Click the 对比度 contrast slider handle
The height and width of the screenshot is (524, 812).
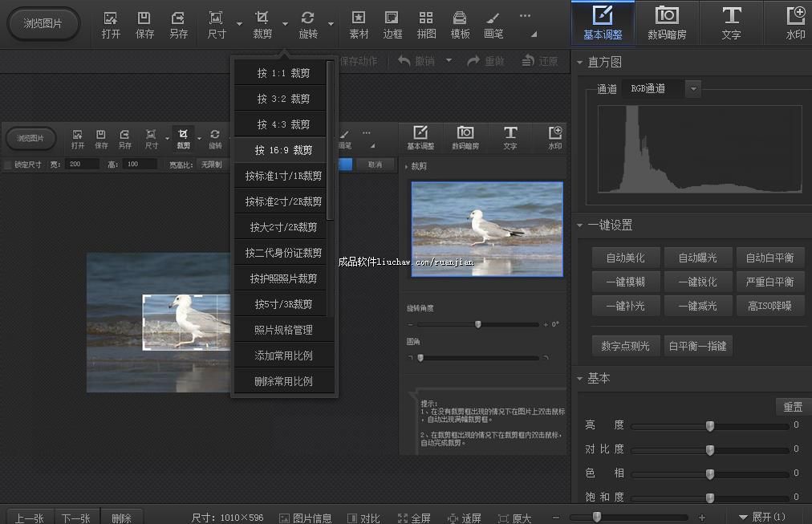click(710, 449)
